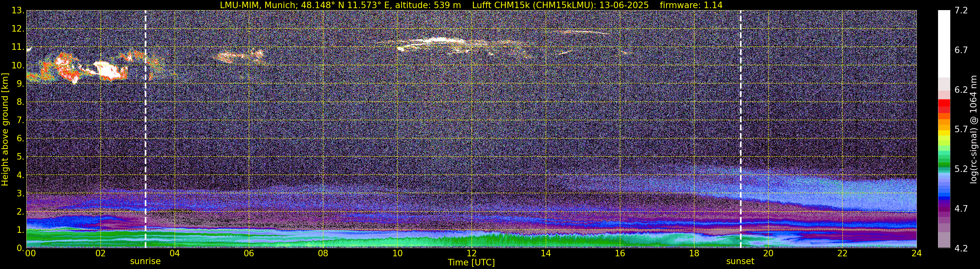Click the height axis tick "4."

tap(20, 175)
